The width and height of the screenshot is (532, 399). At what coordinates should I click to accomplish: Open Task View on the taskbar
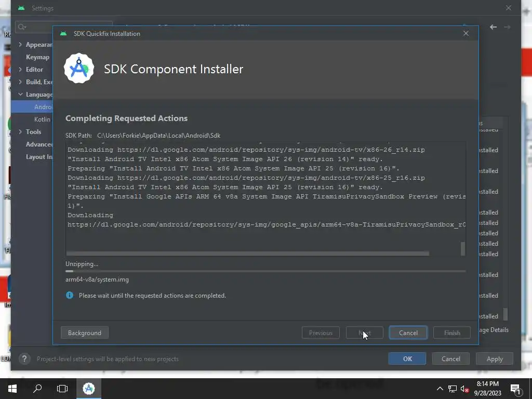tap(62, 389)
